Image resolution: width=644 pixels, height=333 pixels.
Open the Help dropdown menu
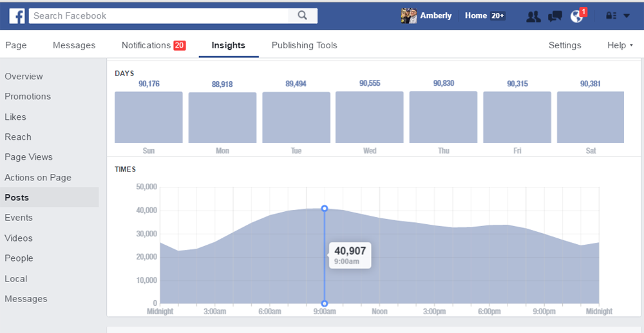coord(620,45)
